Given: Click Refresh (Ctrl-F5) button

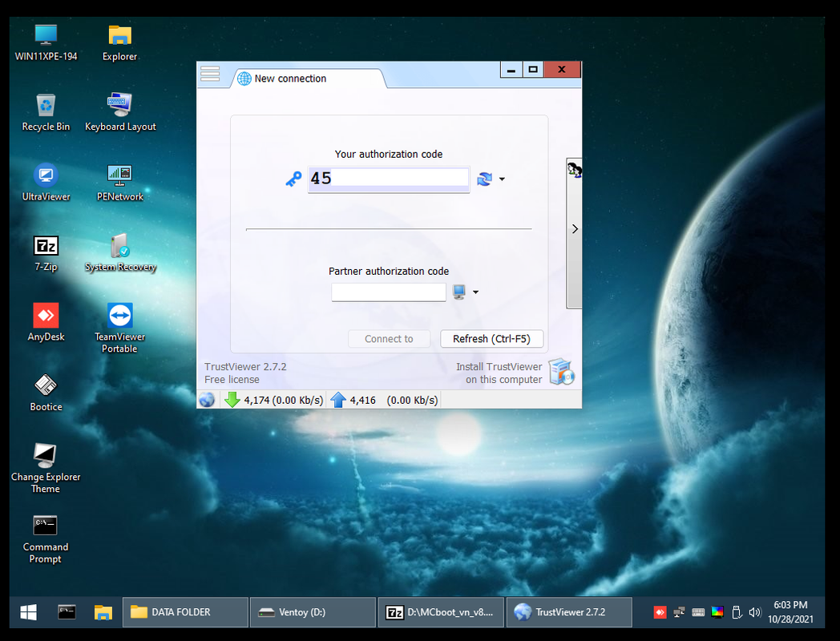Looking at the screenshot, I should [492, 338].
